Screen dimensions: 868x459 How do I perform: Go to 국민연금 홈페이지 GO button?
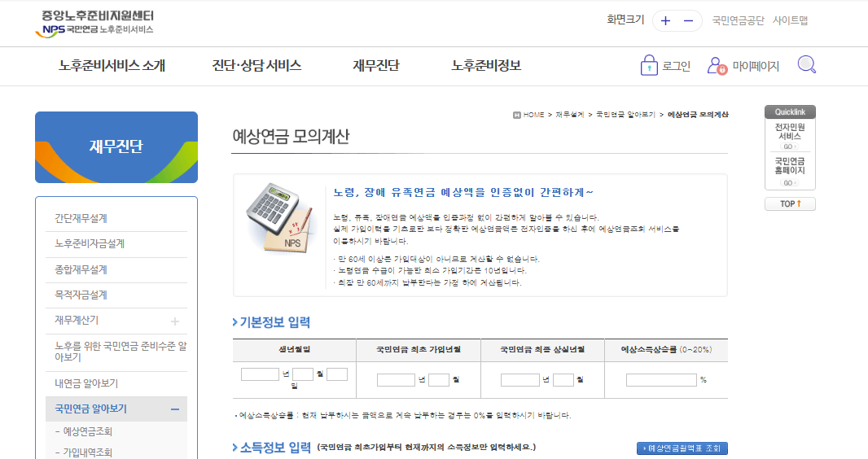pyautogui.click(x=789, y=183)
